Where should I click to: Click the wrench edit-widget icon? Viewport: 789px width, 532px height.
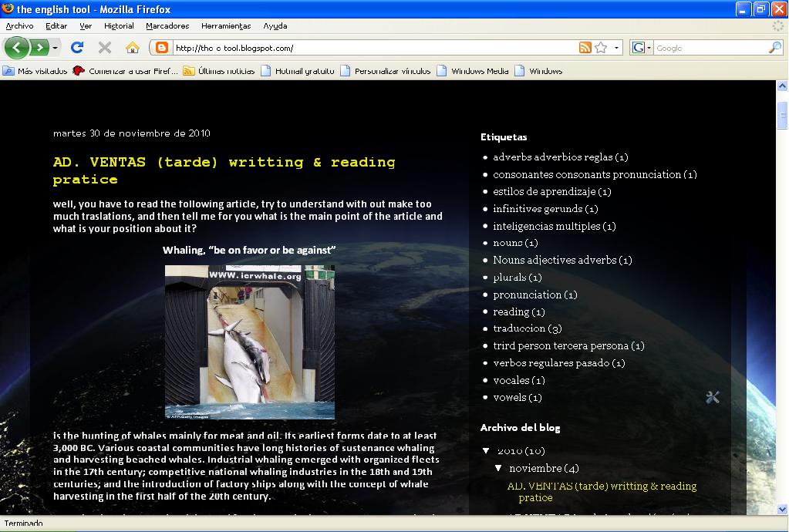713,397
